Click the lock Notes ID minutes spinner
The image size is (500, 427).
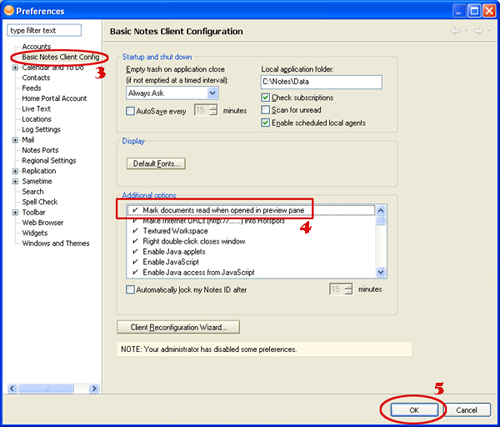(x=341, y=289)
